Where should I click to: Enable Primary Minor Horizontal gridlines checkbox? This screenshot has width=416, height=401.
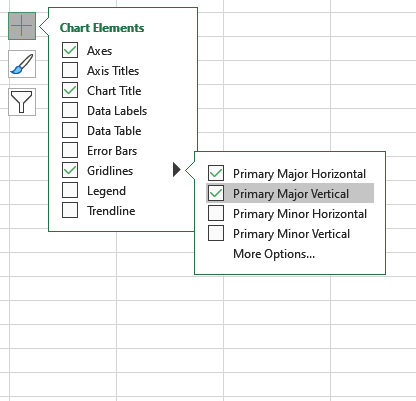tap(216, 213)
